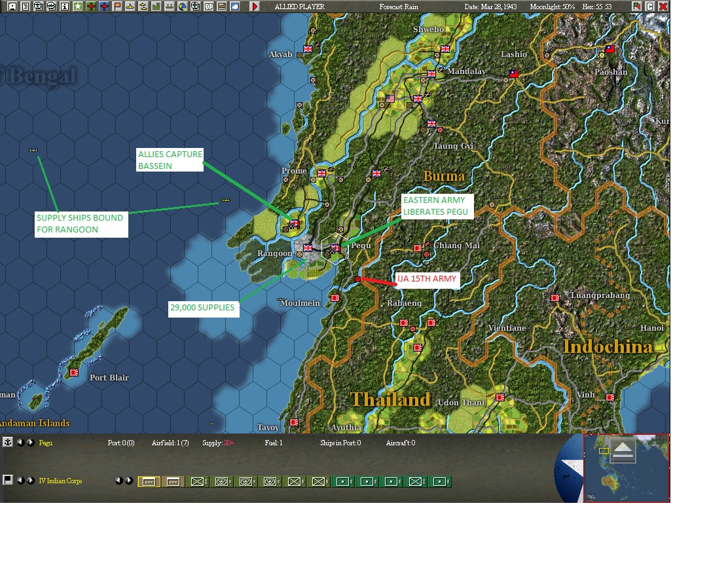The width and height of the screenshot is (709, 588).
Task: Click the 'Aircraft: 0' readout
Action: 401,443
